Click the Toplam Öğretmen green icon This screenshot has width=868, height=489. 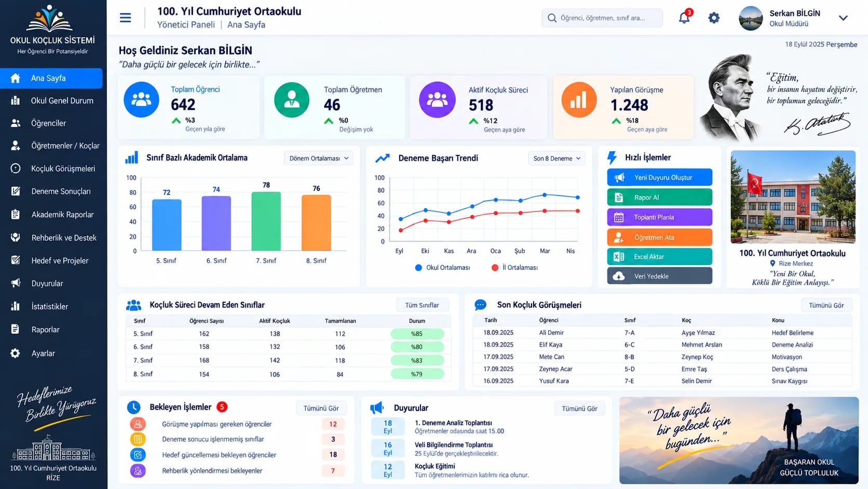292,99
